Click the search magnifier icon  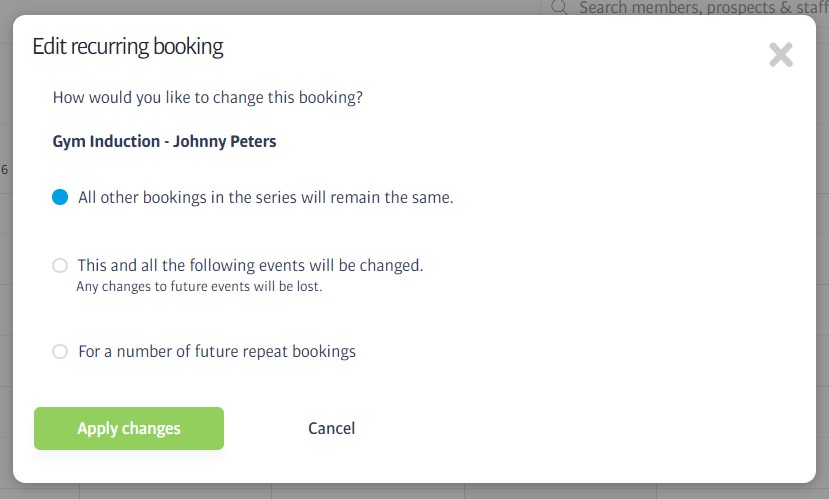pyautogui.click(x=559, y=8)
